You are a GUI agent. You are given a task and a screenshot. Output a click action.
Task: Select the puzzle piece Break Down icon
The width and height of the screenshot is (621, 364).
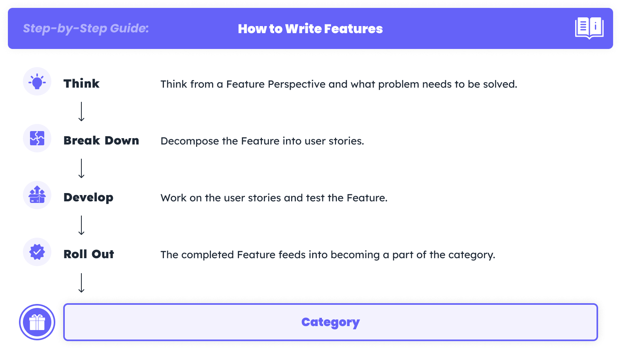(37, 139)
